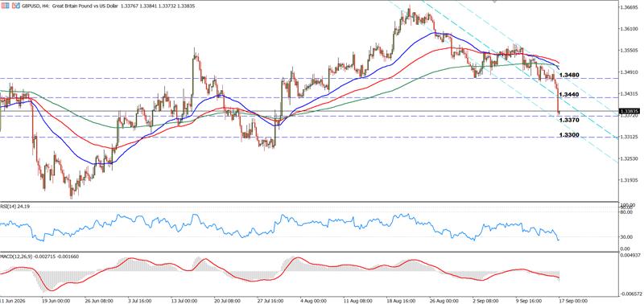Click the '17 Sep 00:00' date on time axis
The image size is (644, 304).
tap(575, 300)
